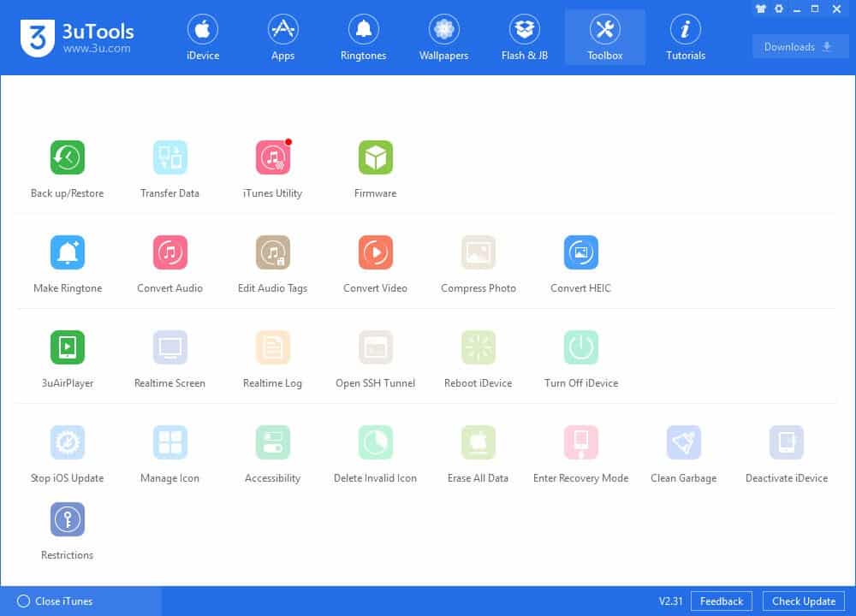
Task: Go to the Wallpapers tab
Action: (x=443, y=38)
